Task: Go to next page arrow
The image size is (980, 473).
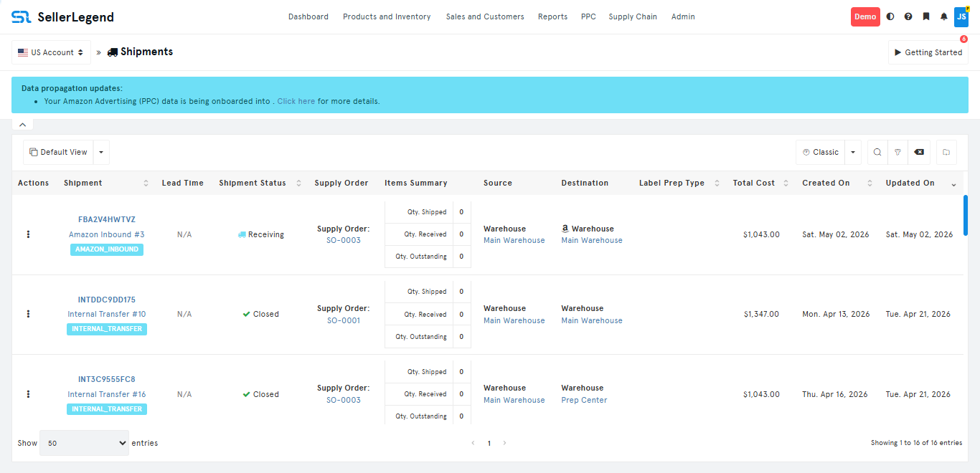Action: (504, 443)
